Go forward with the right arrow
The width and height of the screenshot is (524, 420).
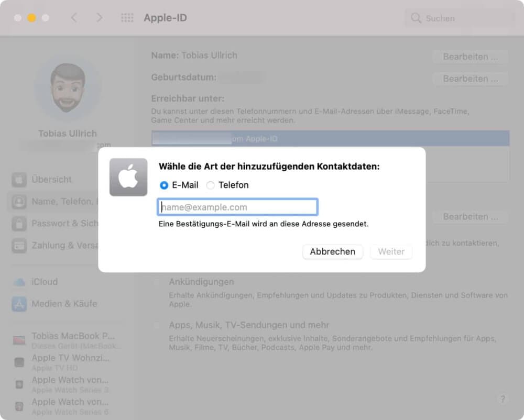pos(99,18)
